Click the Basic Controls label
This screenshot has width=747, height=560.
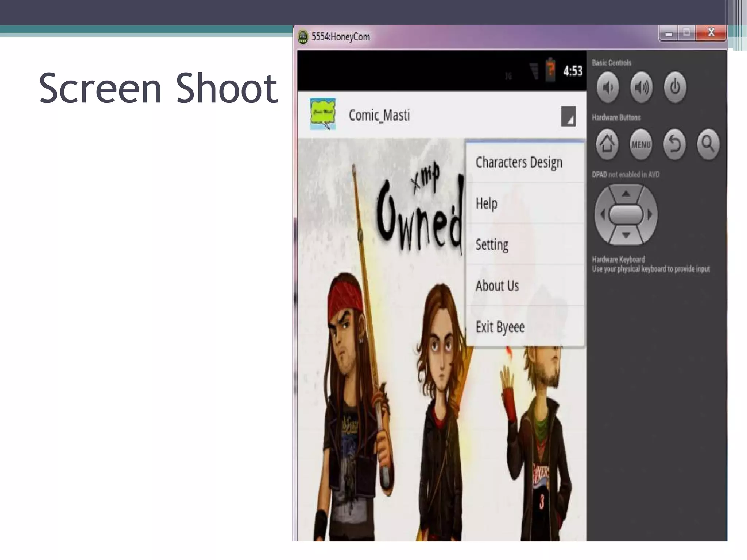(611, 63)
